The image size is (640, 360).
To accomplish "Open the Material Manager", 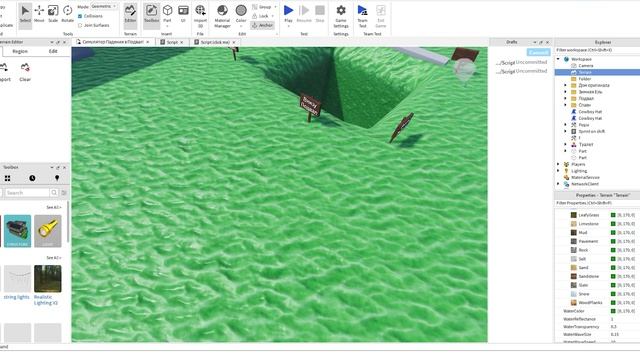I will pyautogui.click(x=222, y=16).
